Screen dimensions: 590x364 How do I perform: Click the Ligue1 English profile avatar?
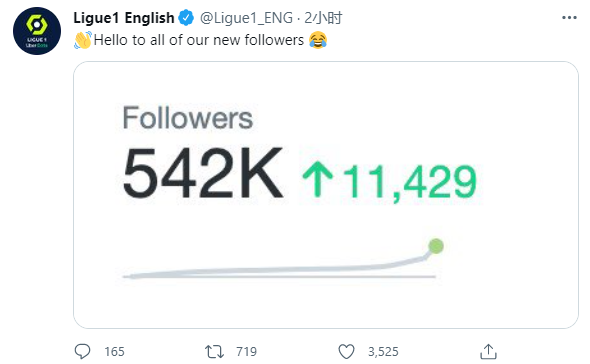tap(37, 31)
